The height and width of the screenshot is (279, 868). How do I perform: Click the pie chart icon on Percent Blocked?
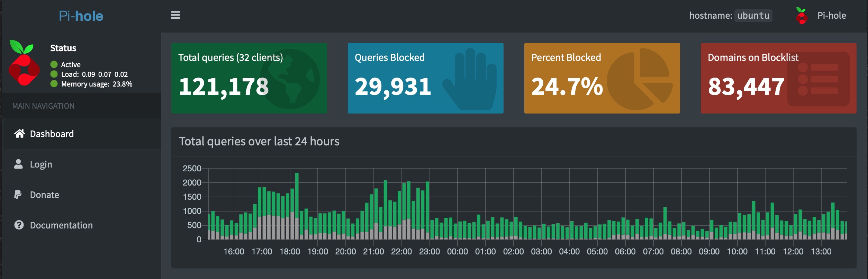point(639,80)
